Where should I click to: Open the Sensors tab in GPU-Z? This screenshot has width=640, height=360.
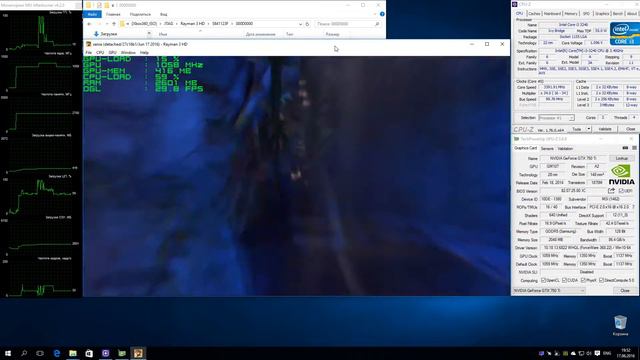click(x=547, y=149)
